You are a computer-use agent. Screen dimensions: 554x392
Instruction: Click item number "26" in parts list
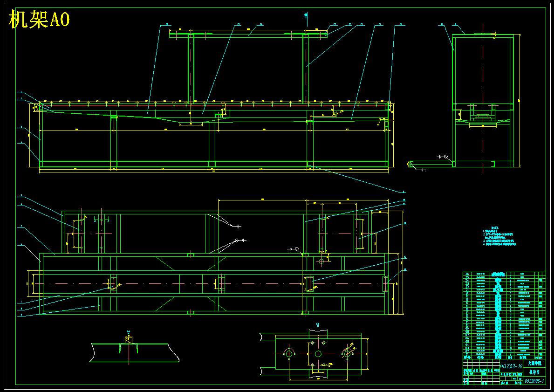tap(467, 274)
